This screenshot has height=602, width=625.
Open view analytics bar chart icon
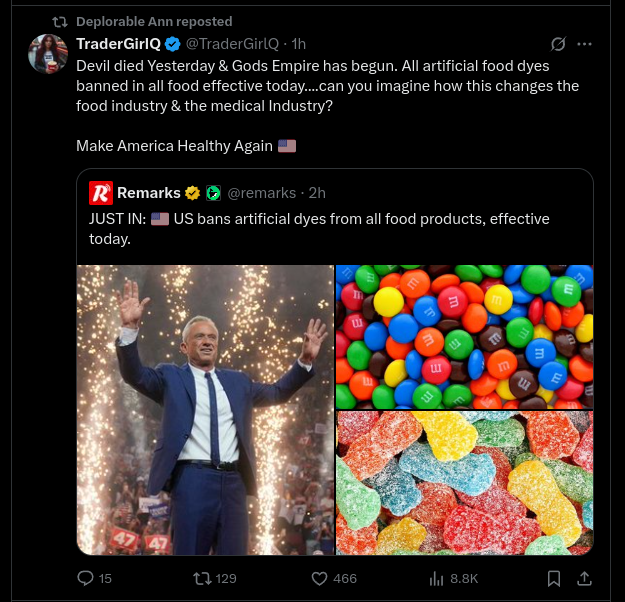pos(436,578)
